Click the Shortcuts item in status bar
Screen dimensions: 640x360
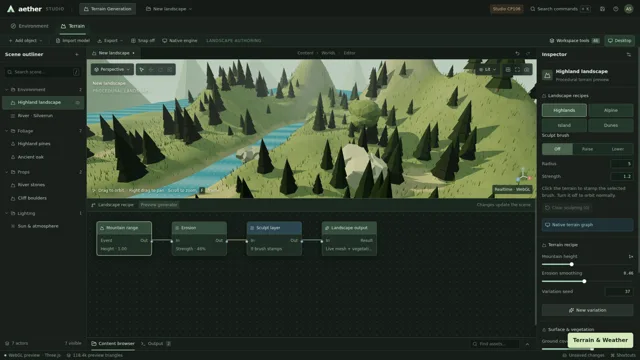[x=623, y=356]
